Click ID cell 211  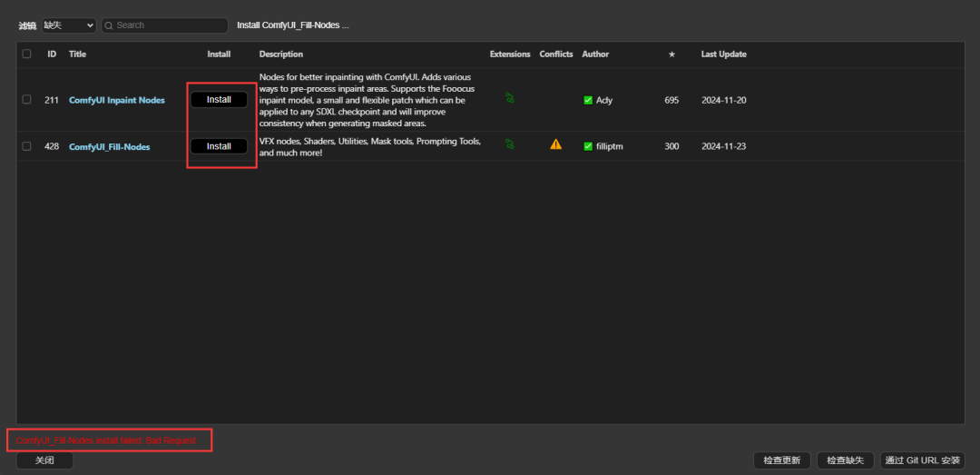click(x=52, y=100)
